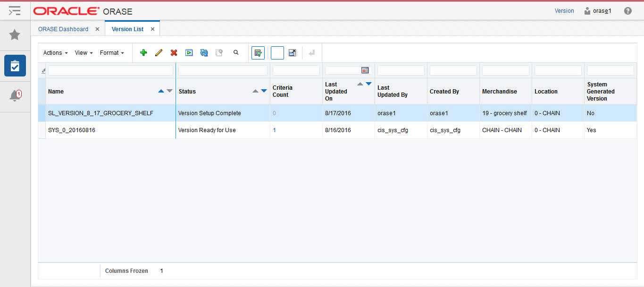
Task: Click the Version link at top right
Action: pyautogui.click(x=564, y=10)
